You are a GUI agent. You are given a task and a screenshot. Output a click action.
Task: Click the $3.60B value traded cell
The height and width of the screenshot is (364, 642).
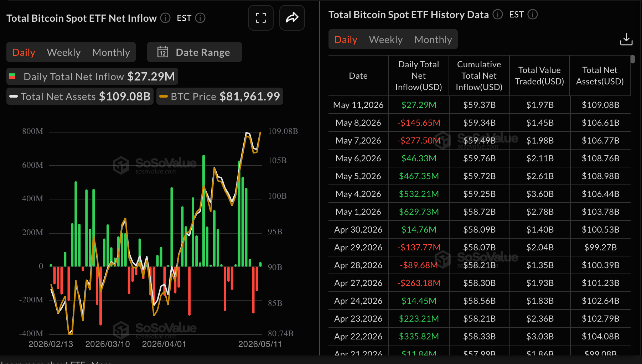540,194
